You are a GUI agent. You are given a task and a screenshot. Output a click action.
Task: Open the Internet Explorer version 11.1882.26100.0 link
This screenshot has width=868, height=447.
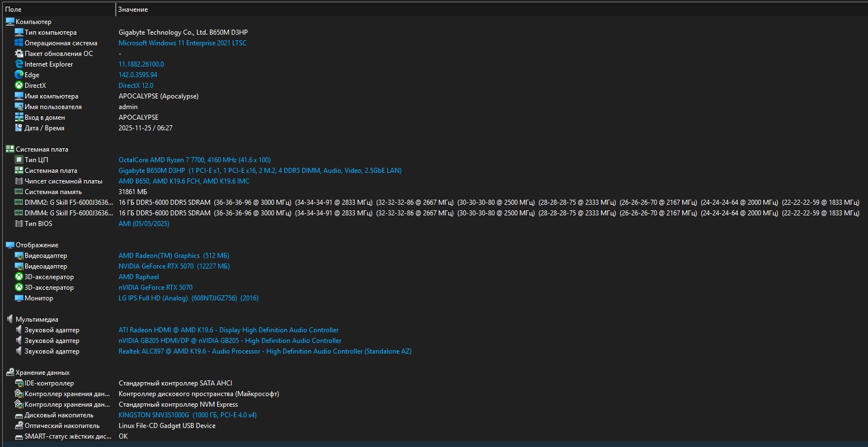pyautogui.click(x=141, y=64)
